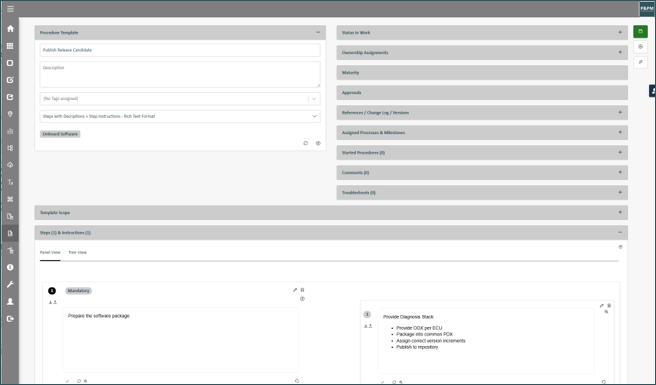Screen dimensions: 656x385
Task: Open the step format dropdown
Action: click(180, 116)
